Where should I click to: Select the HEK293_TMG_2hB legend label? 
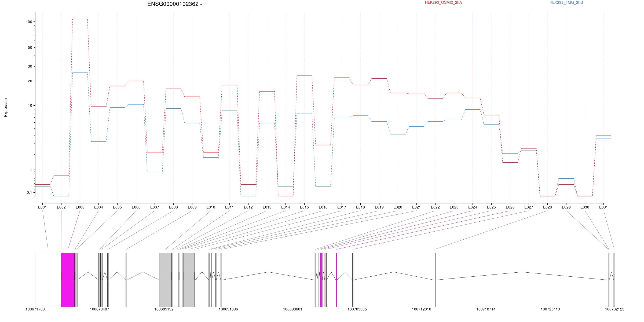pos(566,3)
